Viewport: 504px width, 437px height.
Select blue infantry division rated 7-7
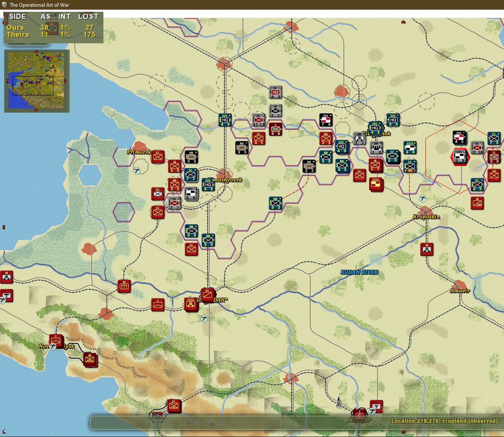(x=191, y=175)
